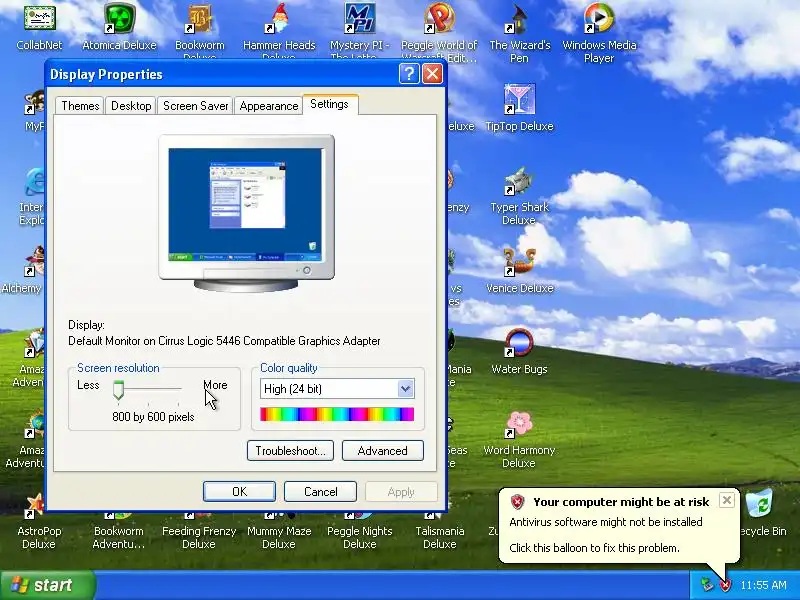Switch to the Themes tab
Screen dimensions: 800x600
click(x=80, y=106)
